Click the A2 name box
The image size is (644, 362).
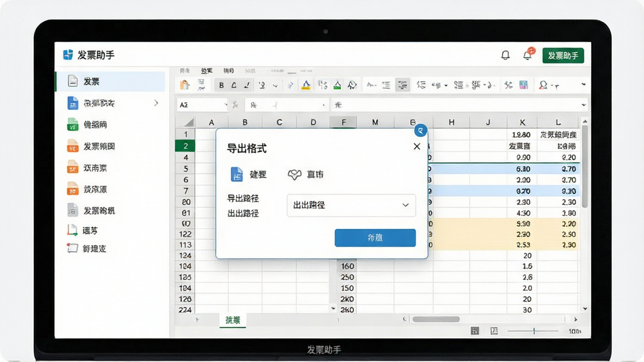click(202, 105)
